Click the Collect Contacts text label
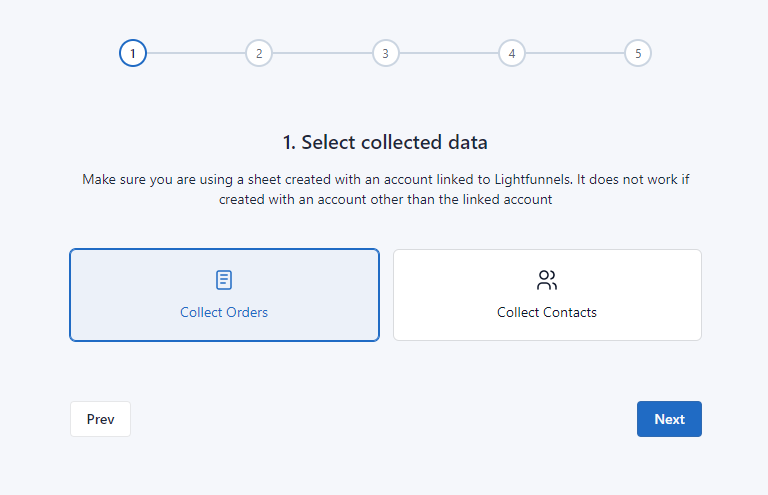Screen dimensions: 768x495 click(x=547, y=312)
